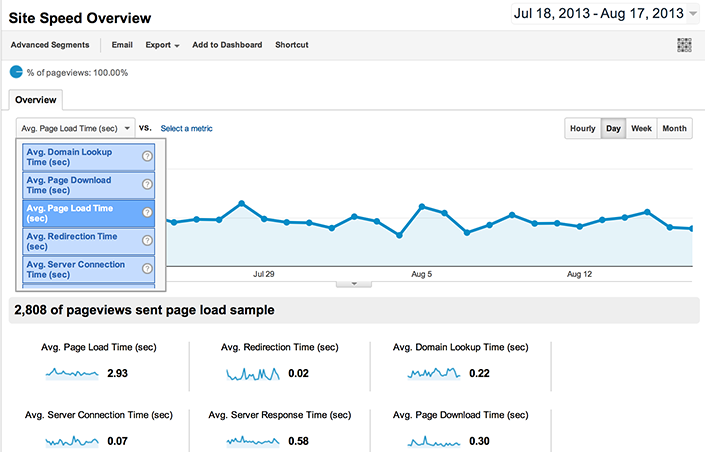Click the Add to Dashboard button
Screen dimensions: 705x452
pos(227,45)
